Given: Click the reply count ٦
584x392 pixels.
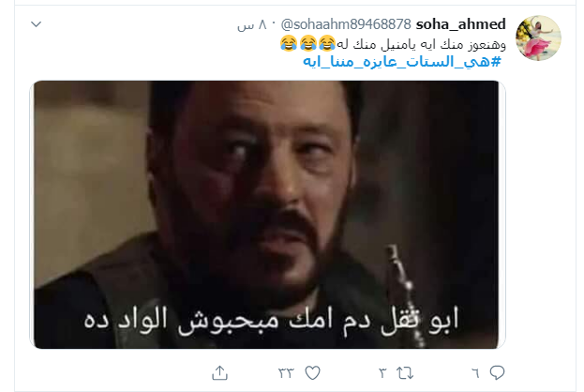Looking at the screenshot, I should click(x=475, y=373).
